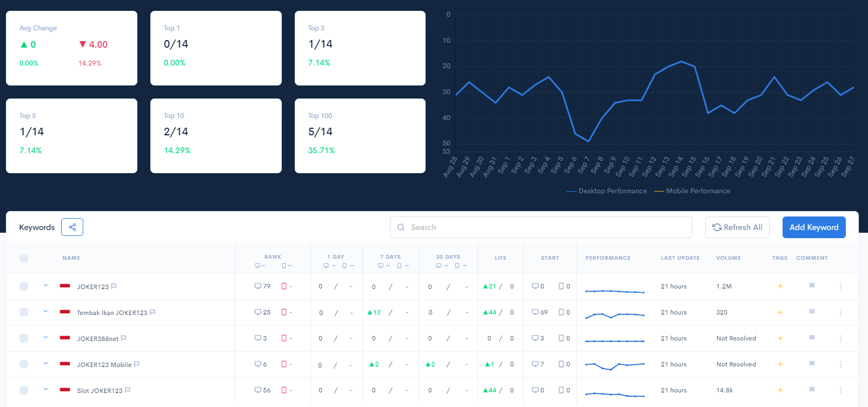Click the flag icon next to JOKER123
The height and width of the screenshot is (407, 868).
[114, 286]
